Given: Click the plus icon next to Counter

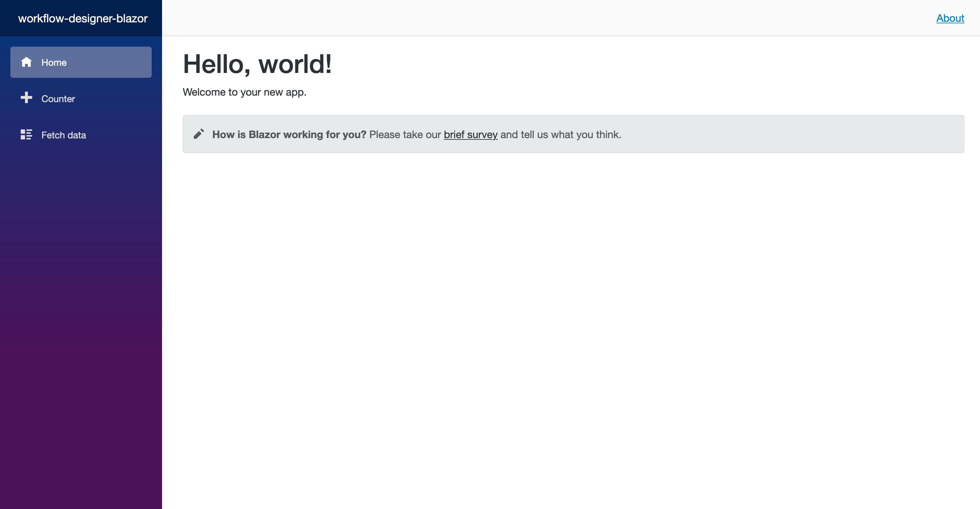Looking at the screenshot, I should pyautogui.click(x=26, y=98).
